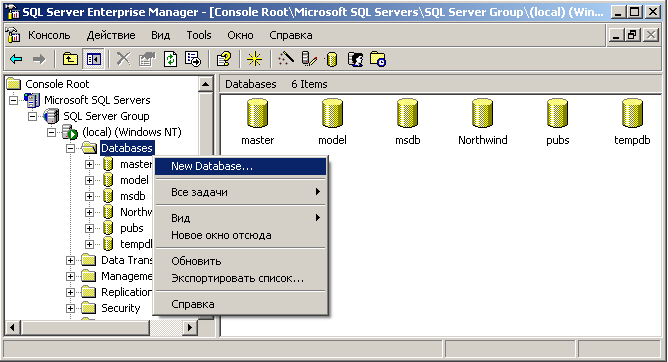Expand the Data Transformation Services folder node

(70, 260)
